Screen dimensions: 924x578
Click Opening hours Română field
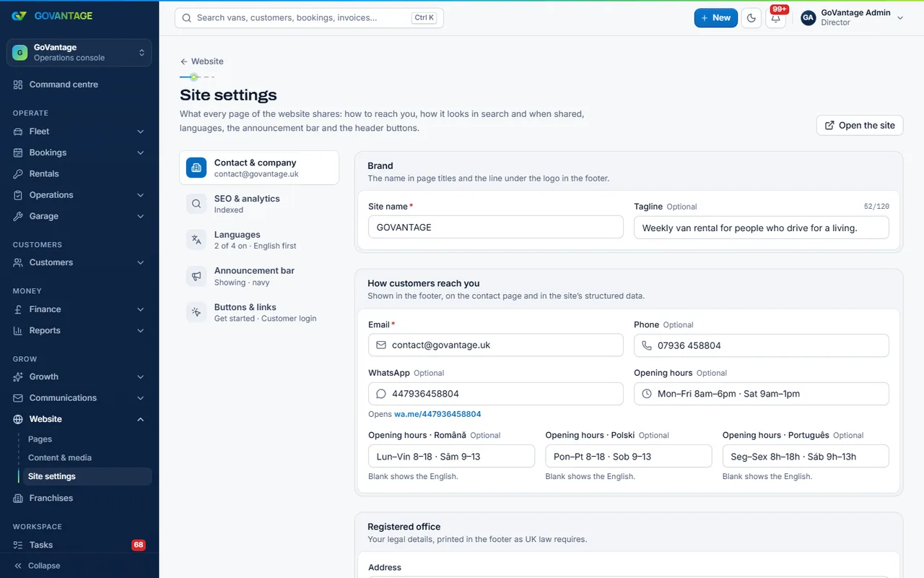point(451,456)
